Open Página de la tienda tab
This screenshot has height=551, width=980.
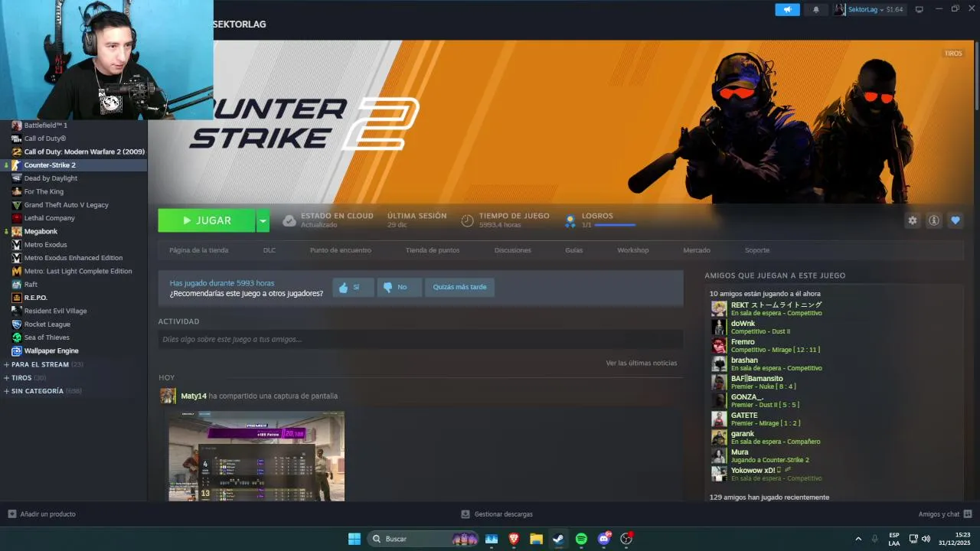tap(199, 250)
